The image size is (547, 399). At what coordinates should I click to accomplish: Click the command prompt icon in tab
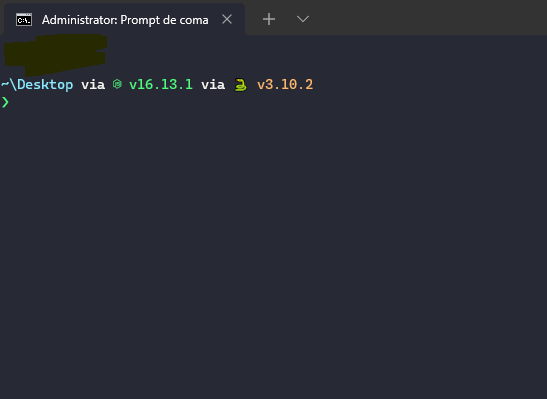(24, 20)
